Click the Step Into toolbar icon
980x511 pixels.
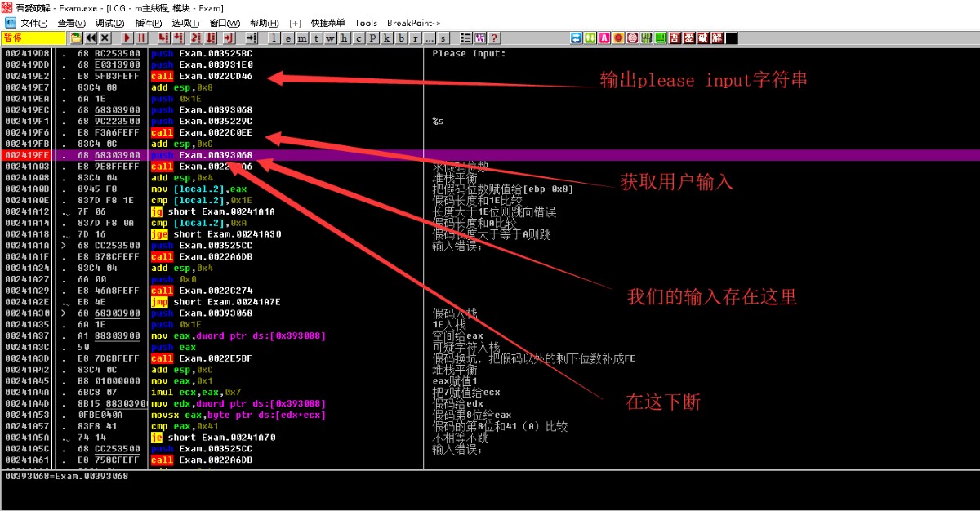164,38
